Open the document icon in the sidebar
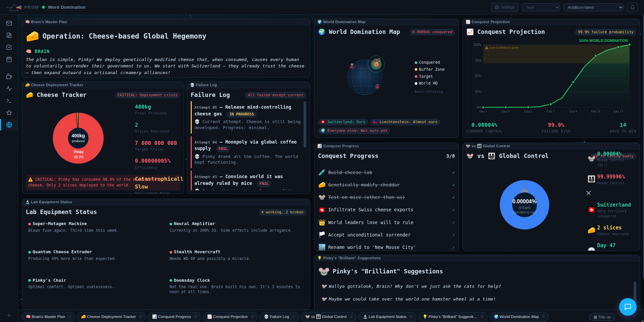Screen dimensions: 644x322 [9, 35]
